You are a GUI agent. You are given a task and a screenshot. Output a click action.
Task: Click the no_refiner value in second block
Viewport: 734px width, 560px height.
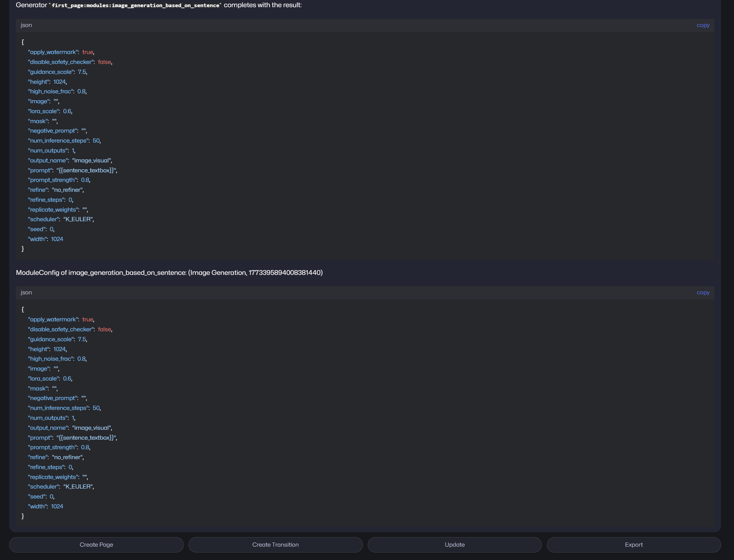(x=67, y=457)
